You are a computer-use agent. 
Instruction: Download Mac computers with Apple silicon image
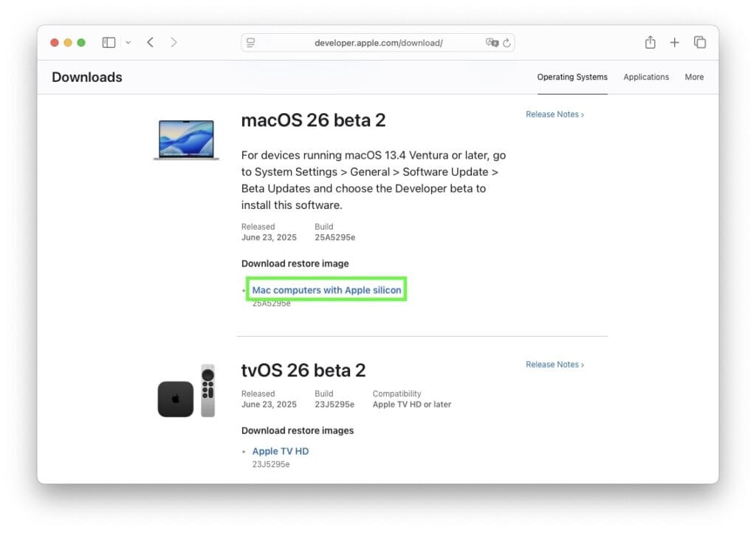pyautogui.click(x=326, y=290)
